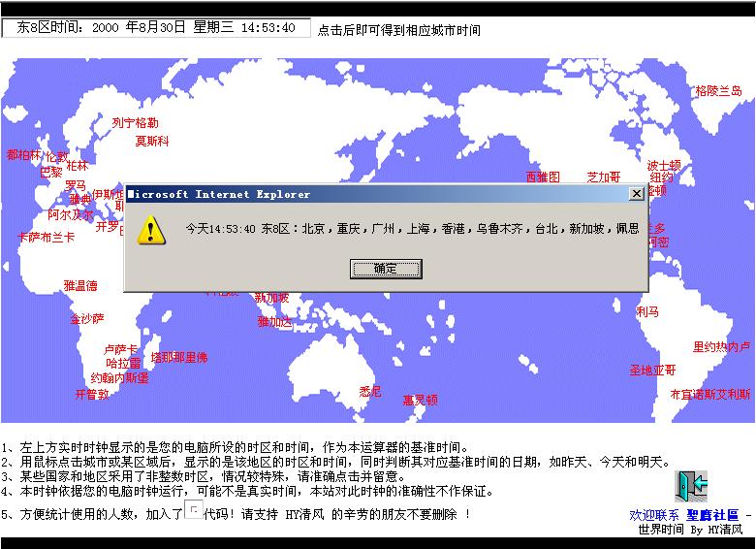Open the 聖鹿社區 link
Image resolution: width=756 pixels, height=549 pixels.
click(x=712, y=515)
